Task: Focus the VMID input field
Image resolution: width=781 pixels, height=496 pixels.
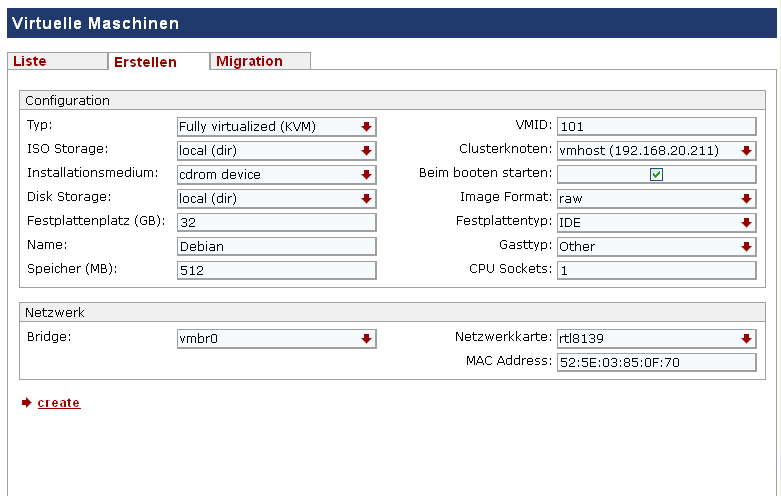Action: click(x=656, y=126)
